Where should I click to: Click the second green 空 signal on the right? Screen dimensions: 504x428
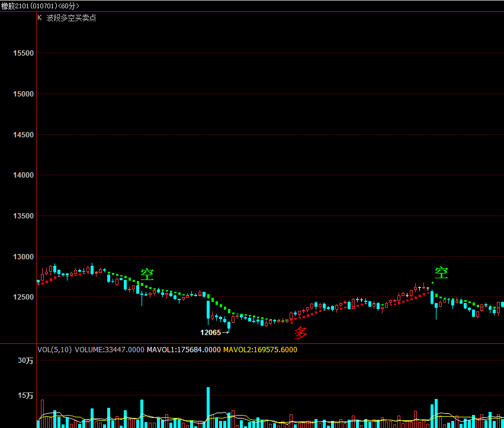click(441, 273)
